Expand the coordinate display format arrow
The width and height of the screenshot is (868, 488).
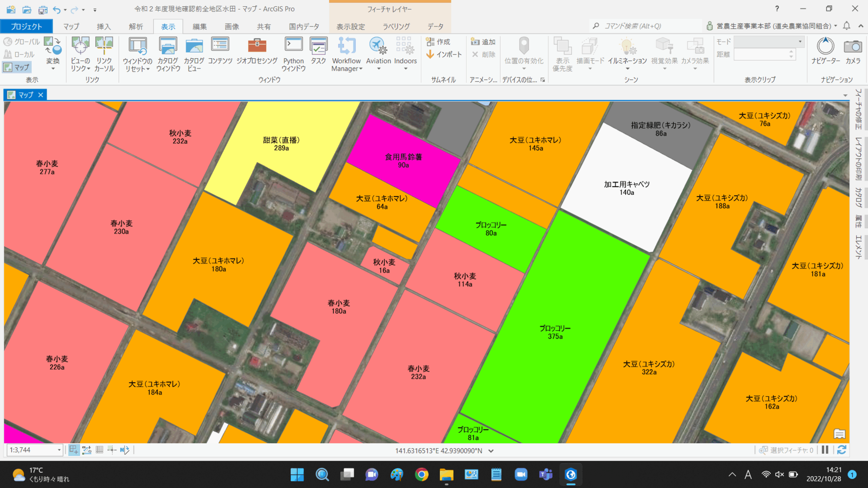click(x=491, y=451)
